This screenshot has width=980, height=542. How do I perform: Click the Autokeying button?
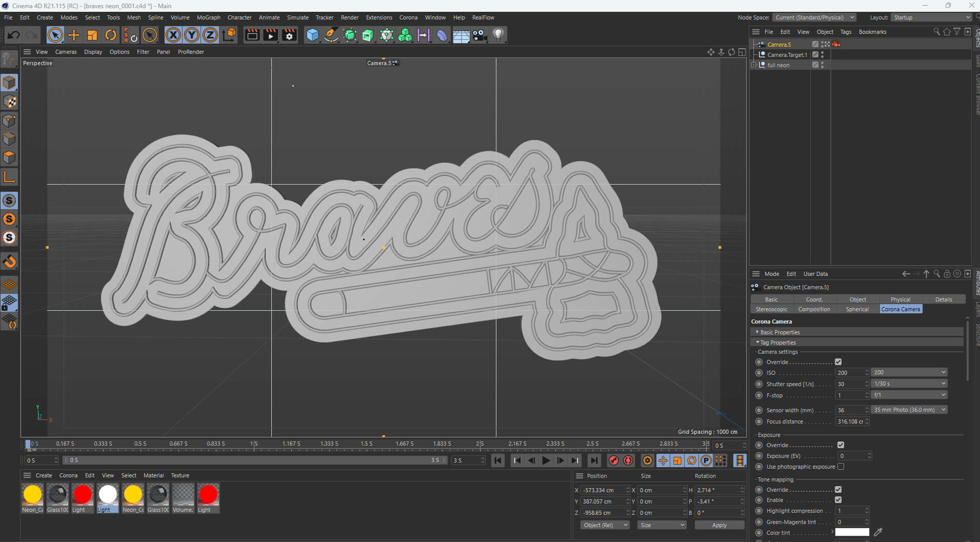[628, 460]
